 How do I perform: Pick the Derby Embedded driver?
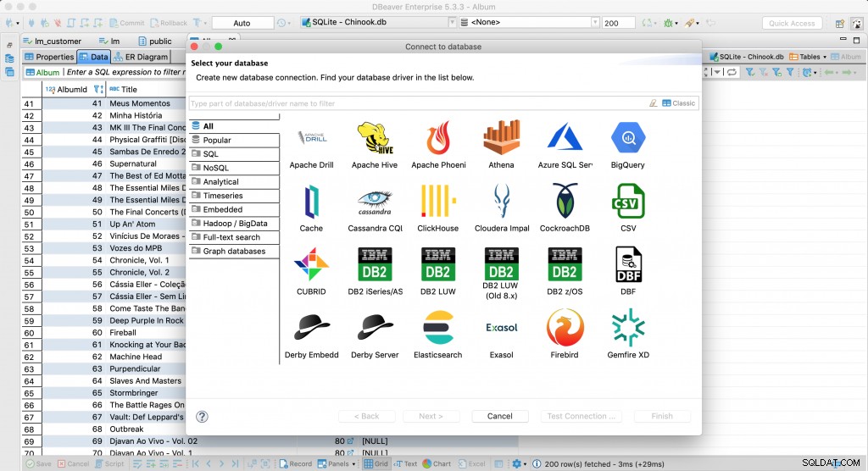pyautogui.click(x=312, y=328)
